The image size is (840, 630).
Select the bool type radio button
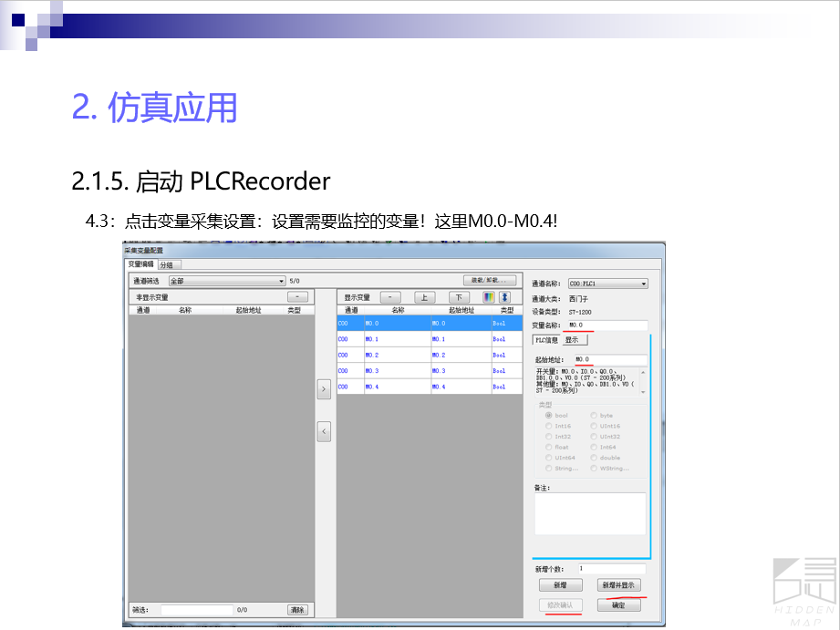(549, 415)
